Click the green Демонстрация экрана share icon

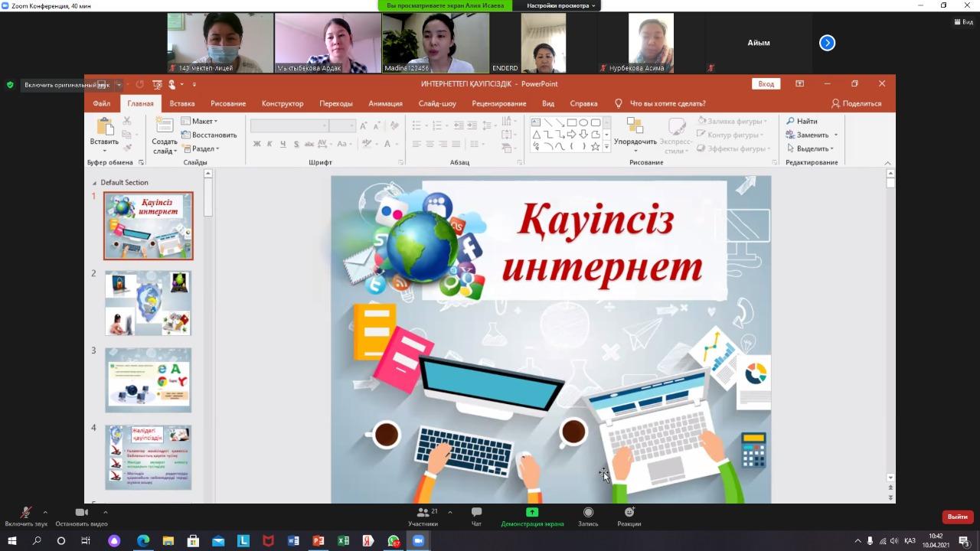pos(532,513)
